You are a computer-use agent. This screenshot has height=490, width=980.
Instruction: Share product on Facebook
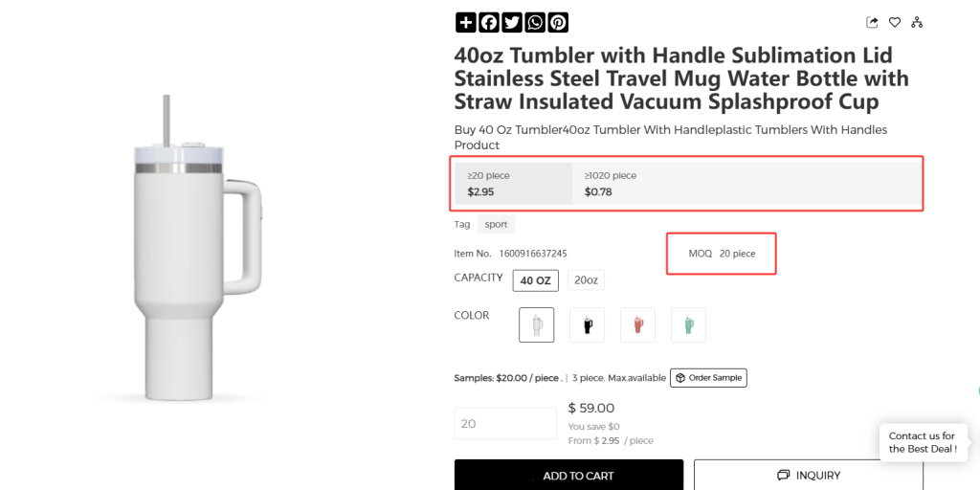coord(489,23)
